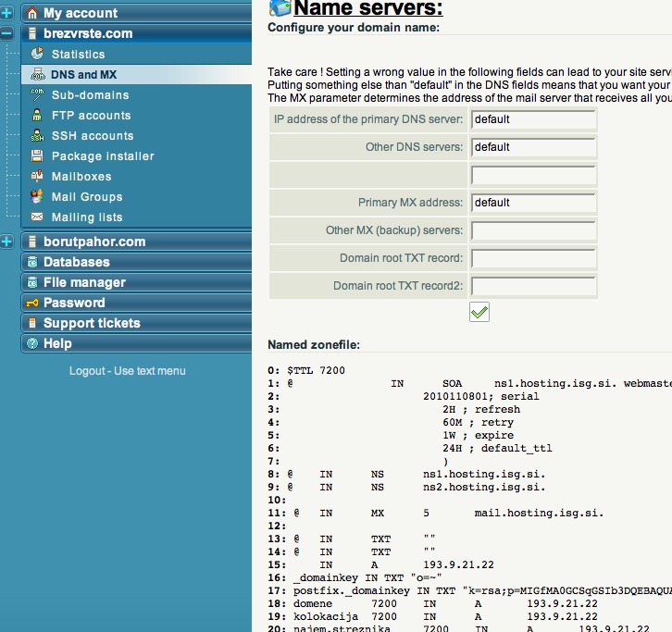Collapse the brezvrste.com domain tree

(x=7, y=33)
